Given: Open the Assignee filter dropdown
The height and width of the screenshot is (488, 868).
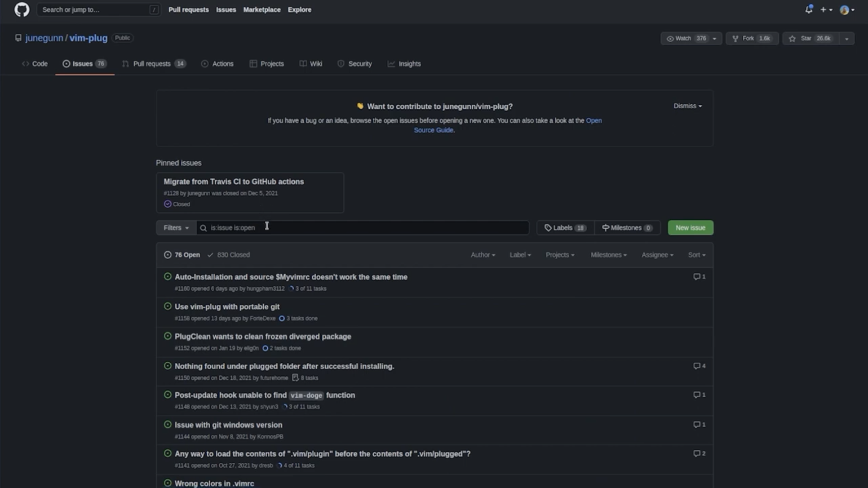Looking at the screenshot, I should (x=657, y=255).
